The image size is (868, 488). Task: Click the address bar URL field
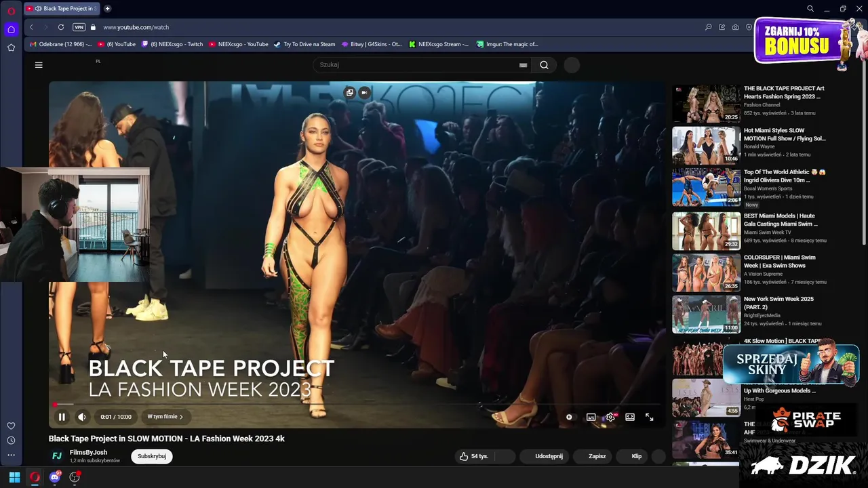point(400,27)
